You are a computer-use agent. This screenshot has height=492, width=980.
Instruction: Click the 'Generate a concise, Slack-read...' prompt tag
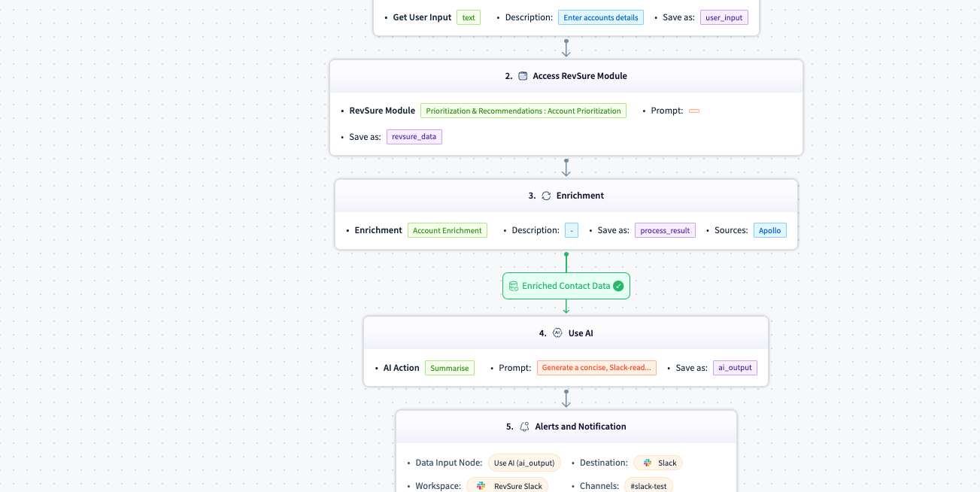596,368
